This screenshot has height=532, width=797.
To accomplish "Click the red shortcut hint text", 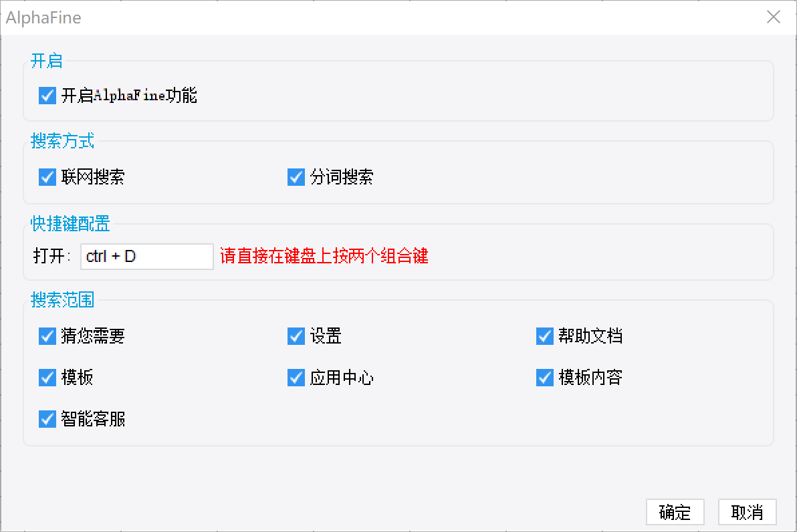I will tap(324, 256).
